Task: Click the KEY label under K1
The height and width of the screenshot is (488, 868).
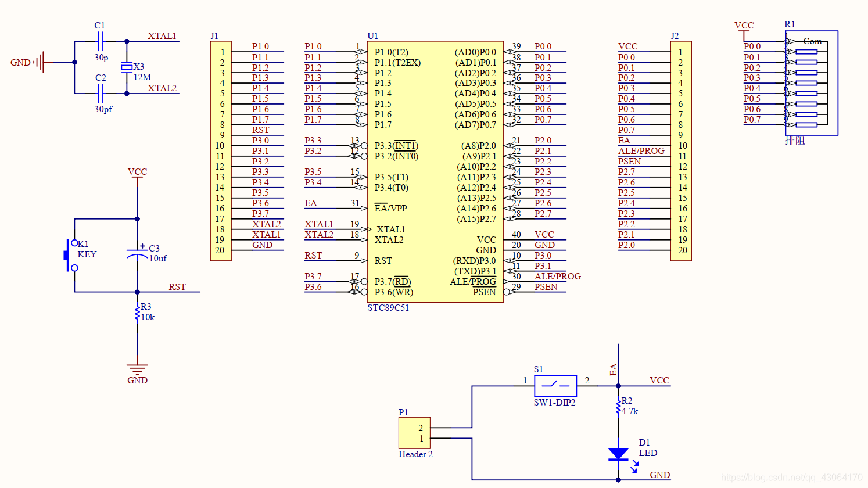Action: click(87, 254)
